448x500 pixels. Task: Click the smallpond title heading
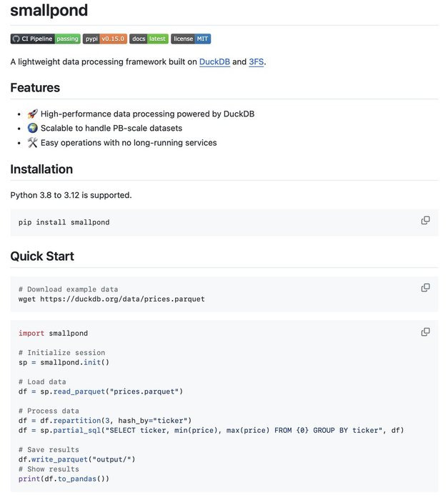click(49, 11)
